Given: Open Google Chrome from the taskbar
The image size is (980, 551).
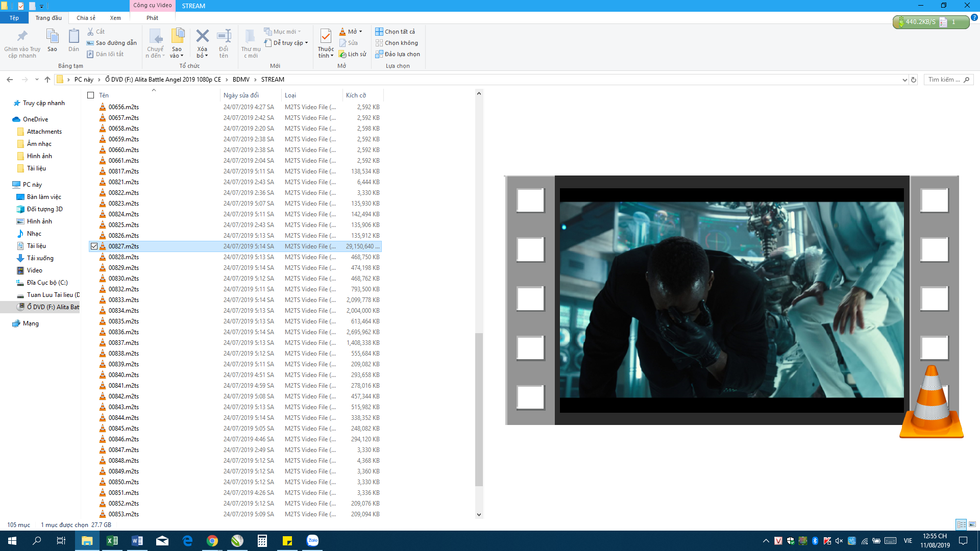Looking at the screenshot, I should click(212, 541).
